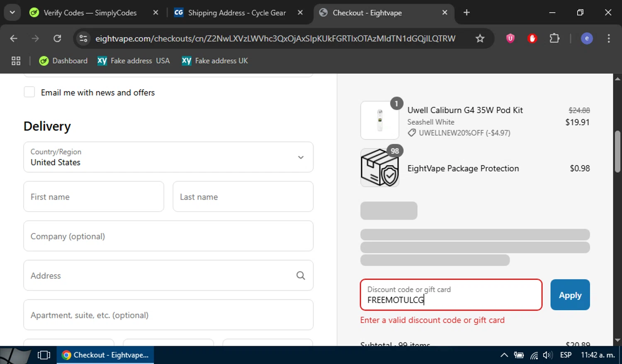This screenshot has height=364, width=622.
Task: Switch to Verify Codes — SimplyCodes tab
Action: pos(90,13)
